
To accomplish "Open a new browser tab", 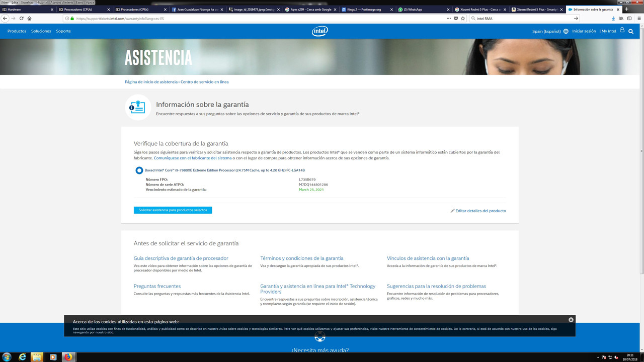I will 626,9.
